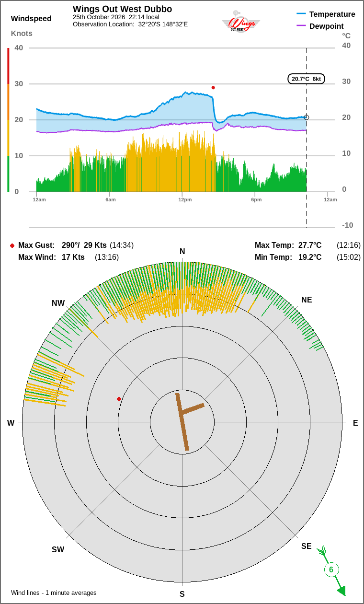Click the Max Wind 17 Kts value
The width and height of the screenshot is (364, 604).
tap(73, 257)
